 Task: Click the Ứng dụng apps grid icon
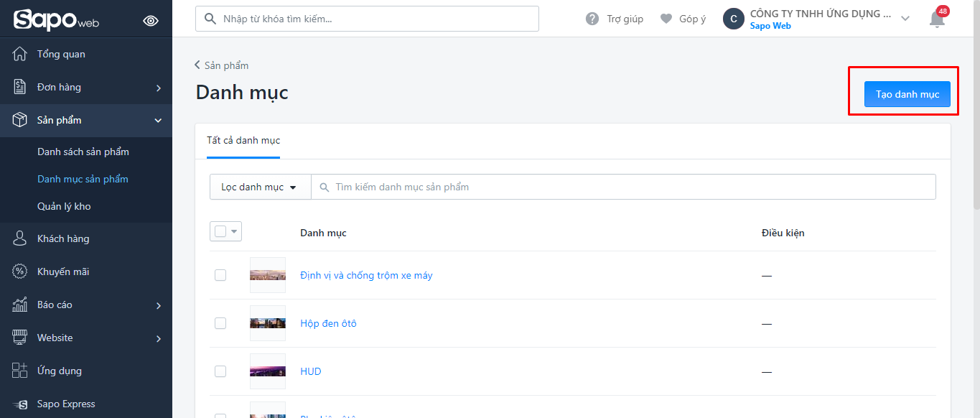tap(20, 371)
